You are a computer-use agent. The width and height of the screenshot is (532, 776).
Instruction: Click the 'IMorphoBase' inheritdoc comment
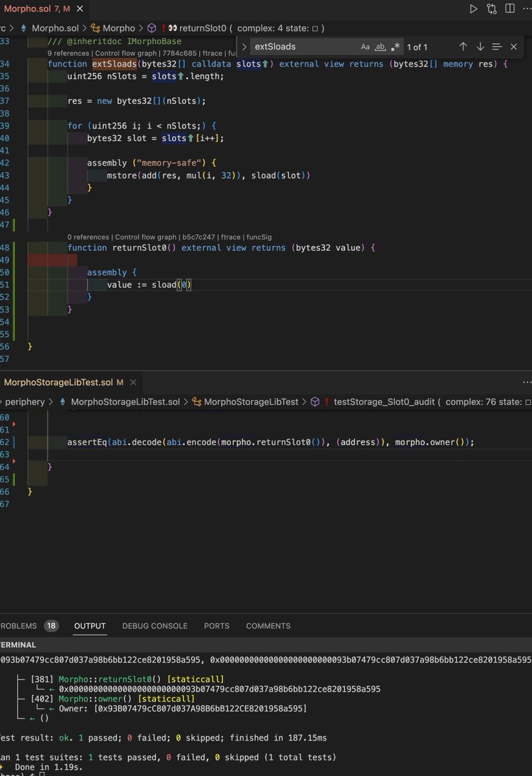pyautogui.click(x=154, y=41)
